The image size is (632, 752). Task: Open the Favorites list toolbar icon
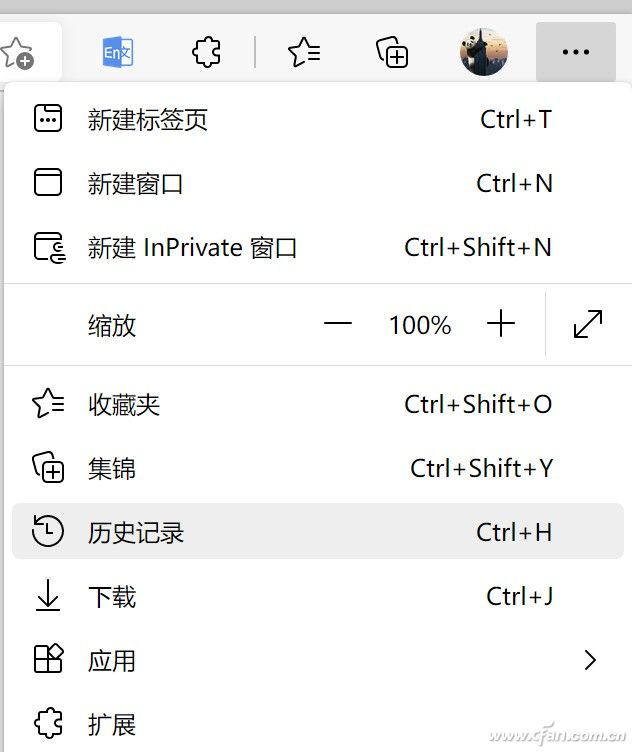coord(304,52)
